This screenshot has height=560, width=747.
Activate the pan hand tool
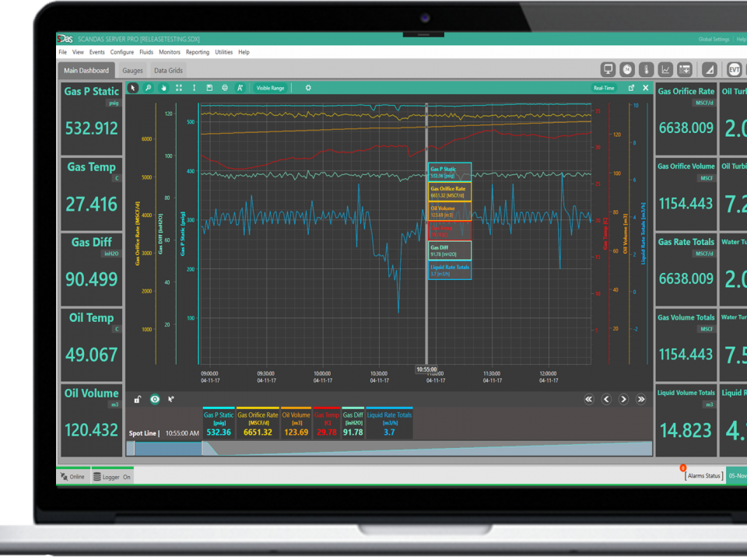pos(163,88)
